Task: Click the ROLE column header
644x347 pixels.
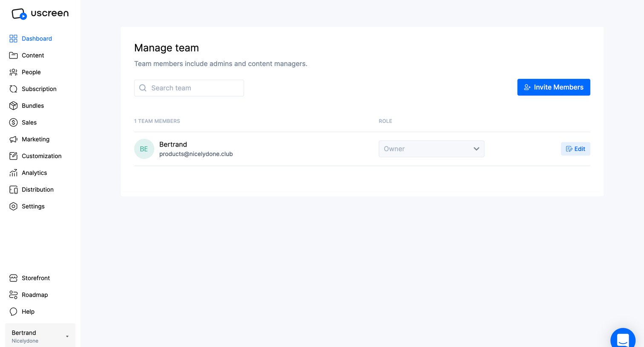Action: (385, 121)
